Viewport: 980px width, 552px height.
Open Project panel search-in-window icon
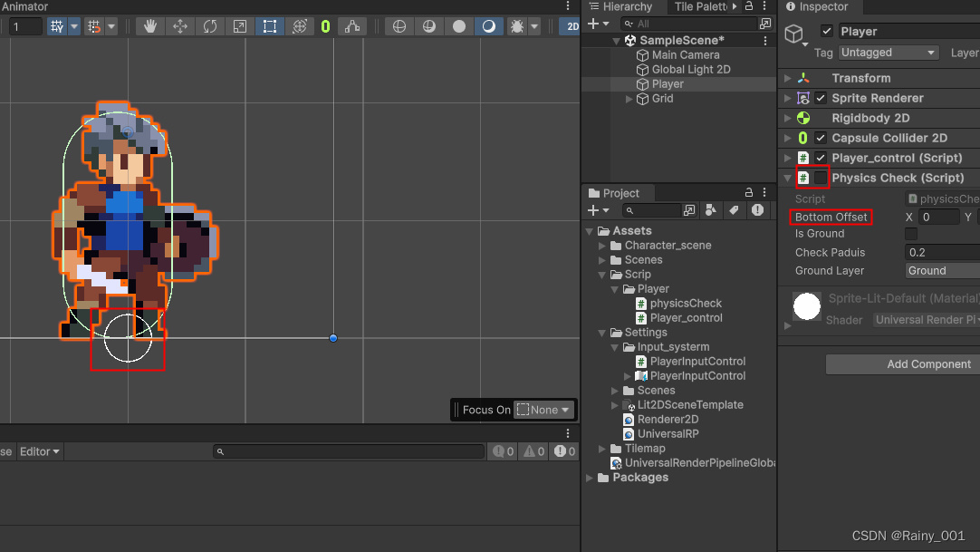[688, 210]
